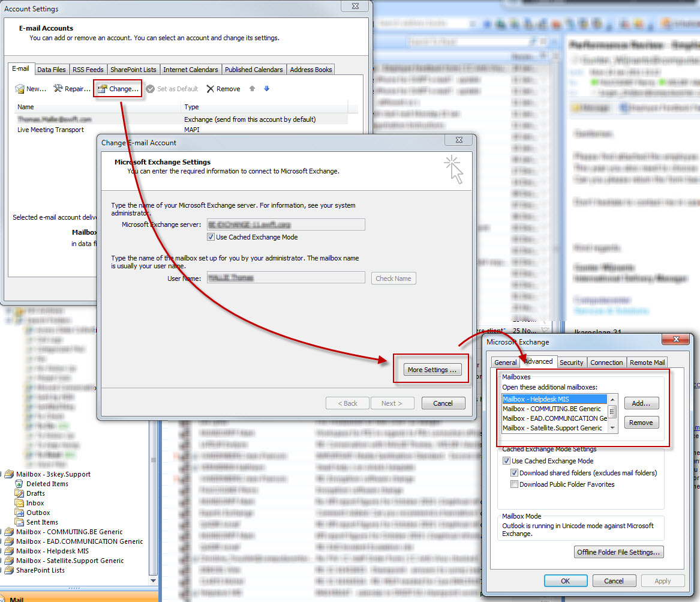Close the Microsoft Exchange dialog
The image size is (700, 602).
pyautogui.click(x=677, y=339)
